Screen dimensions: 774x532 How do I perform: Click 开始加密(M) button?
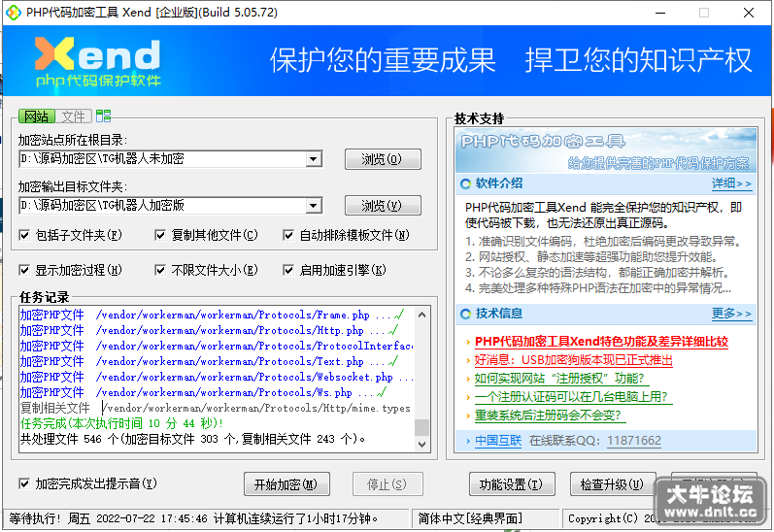[x=286, y=484]
